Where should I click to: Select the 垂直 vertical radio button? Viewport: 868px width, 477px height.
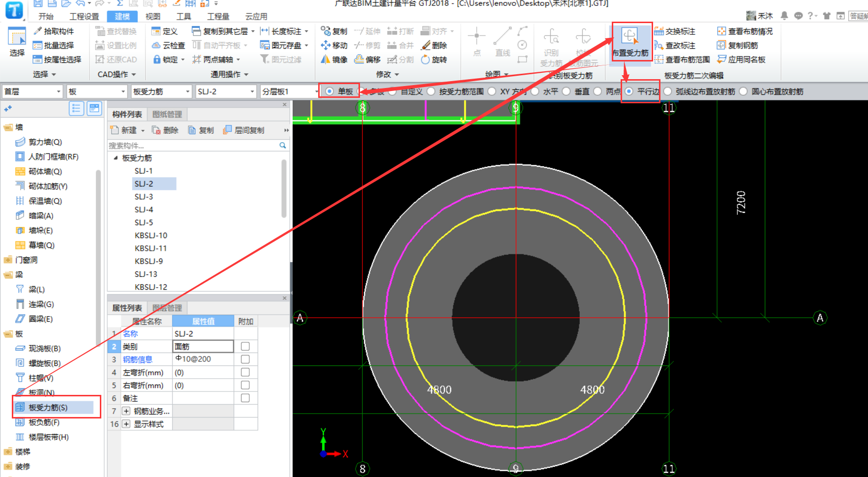pyautogui.click(x=566, y=91)
